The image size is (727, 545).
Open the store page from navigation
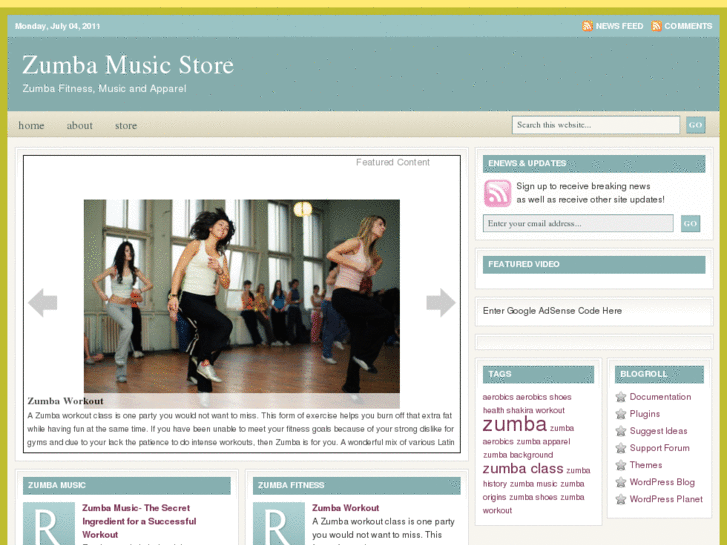[126, 125]
